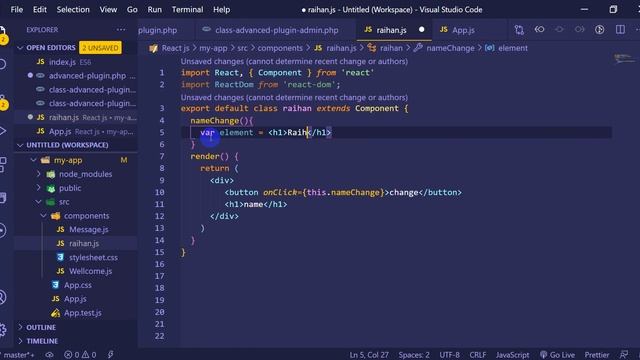This screenshot has width=640, height=360.
Task: Open advanced-plugin.php in open editors
Action: click(x=76, y=76)
